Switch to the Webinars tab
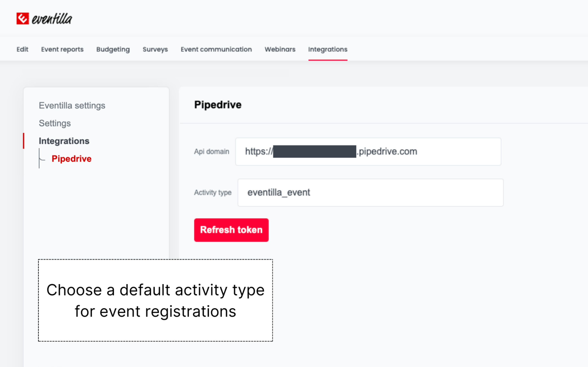 [280, 49]
